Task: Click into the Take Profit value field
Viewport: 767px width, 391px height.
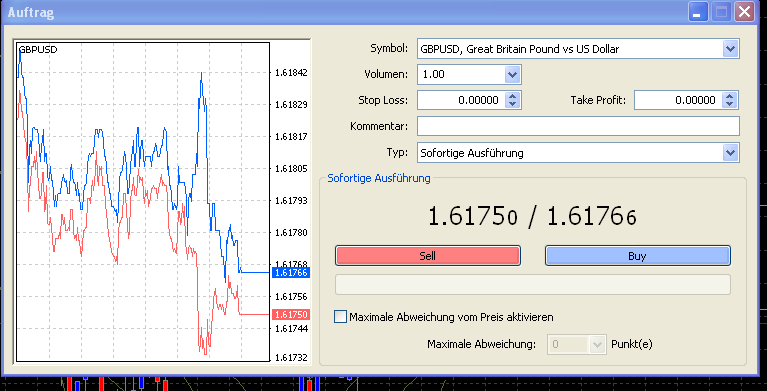Action: tap(677, 100)
